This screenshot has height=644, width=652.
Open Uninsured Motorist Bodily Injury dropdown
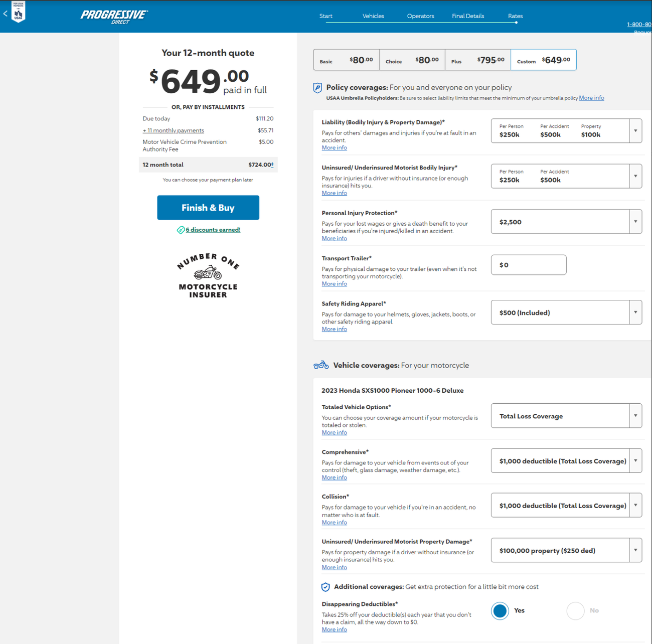[x=566, y=176]
